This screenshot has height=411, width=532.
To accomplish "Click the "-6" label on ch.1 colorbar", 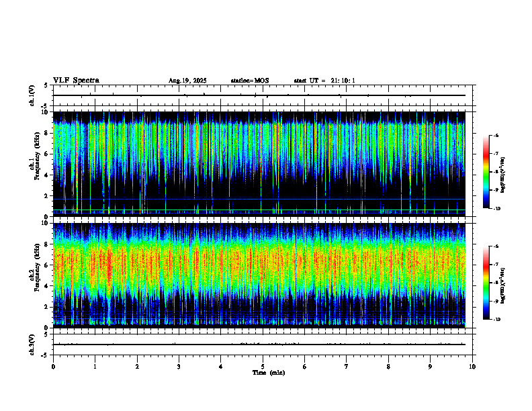I will [496, 135].
